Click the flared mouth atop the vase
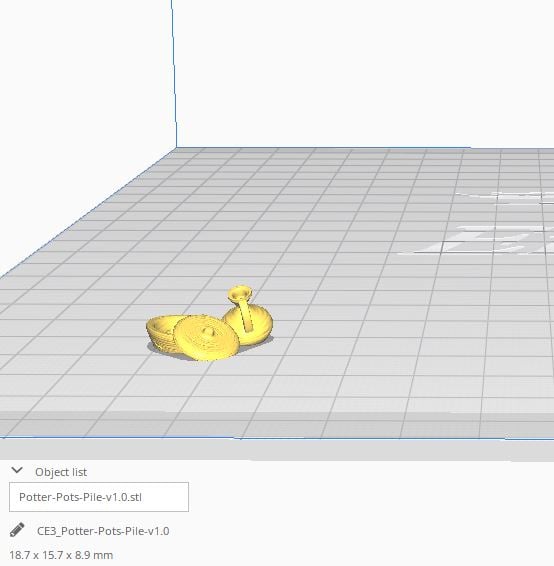Image resolution: width=554 pixels, height=566 pixels. (240, 292)
